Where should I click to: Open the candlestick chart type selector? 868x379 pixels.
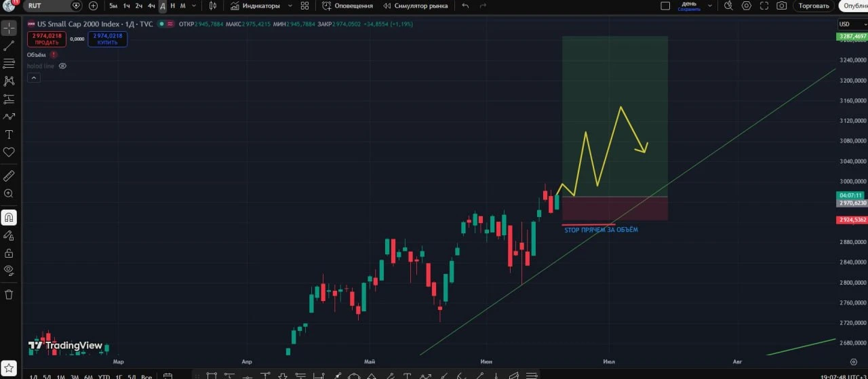pyautogui.click(x=213, y=5)
